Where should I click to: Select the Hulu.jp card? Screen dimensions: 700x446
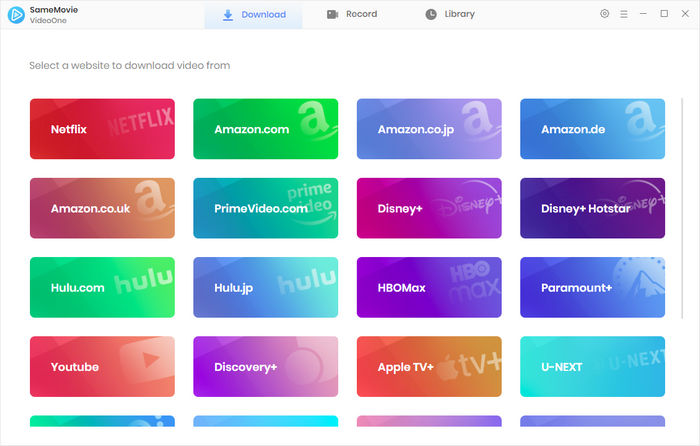click(x=266, y=288)
